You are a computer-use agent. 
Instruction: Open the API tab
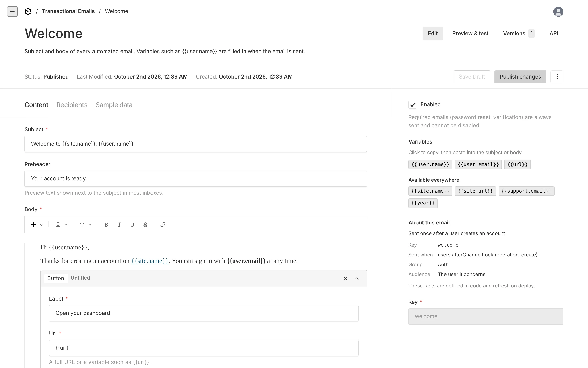coord(554,33)
